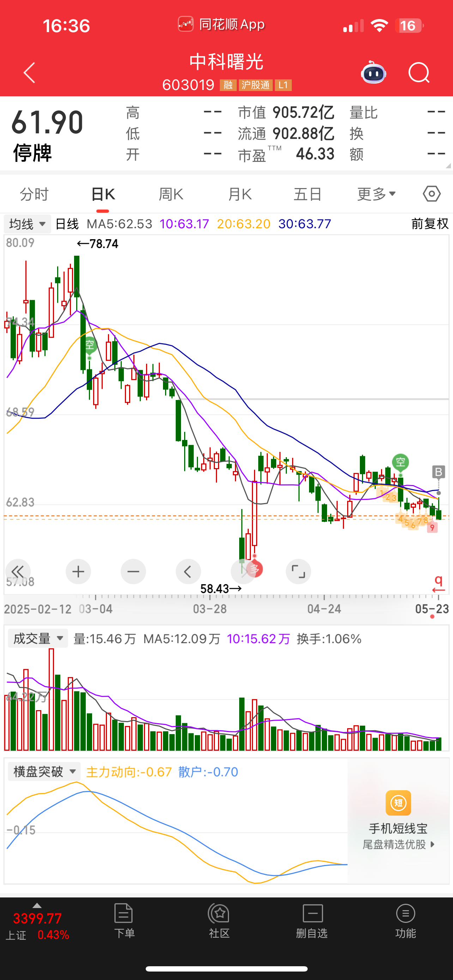Switch to 周K tab

point(171,194)
